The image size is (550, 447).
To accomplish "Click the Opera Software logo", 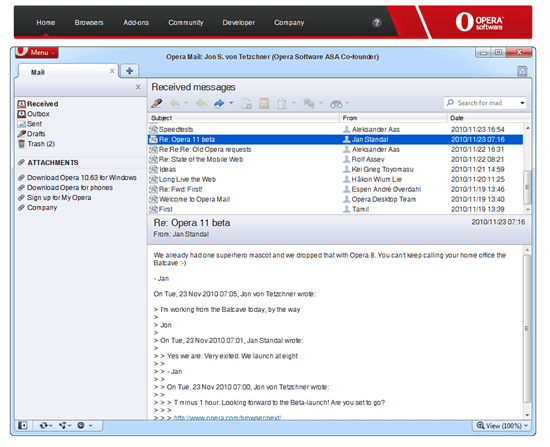I will coord(479,22).
